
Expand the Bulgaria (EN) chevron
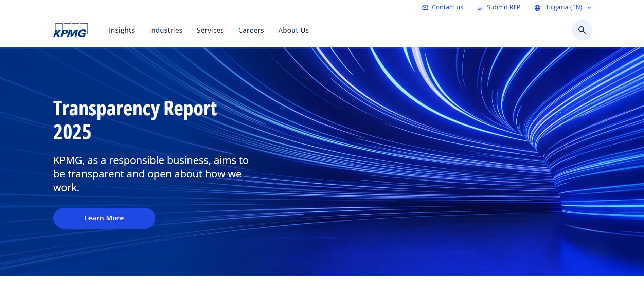click(x=589, y=8)
